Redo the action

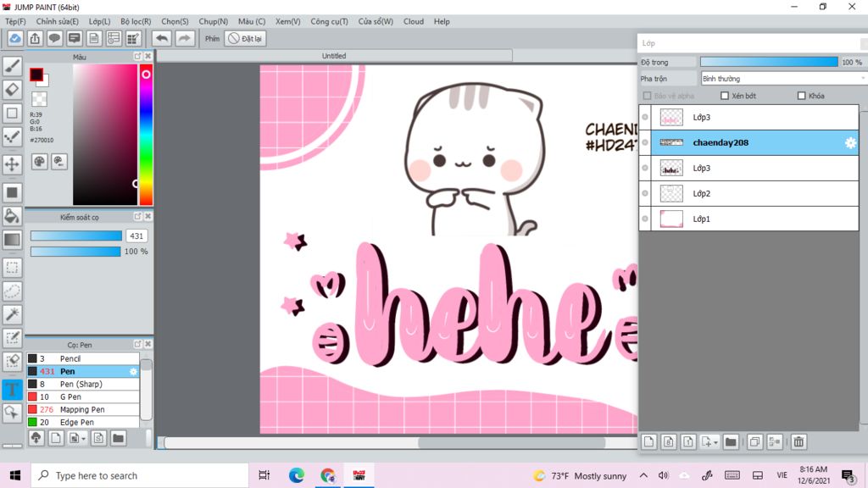click(184, 38)
